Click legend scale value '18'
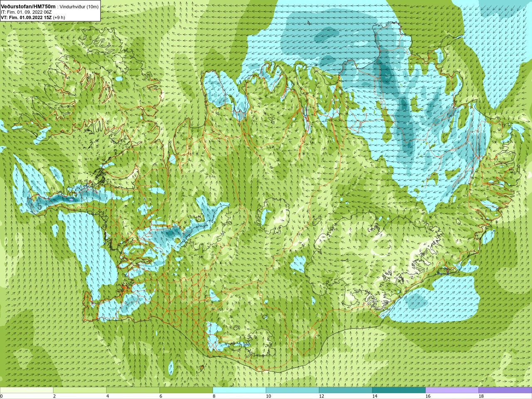The height and width of the screenshot is (399, 532). coord(481,396)
